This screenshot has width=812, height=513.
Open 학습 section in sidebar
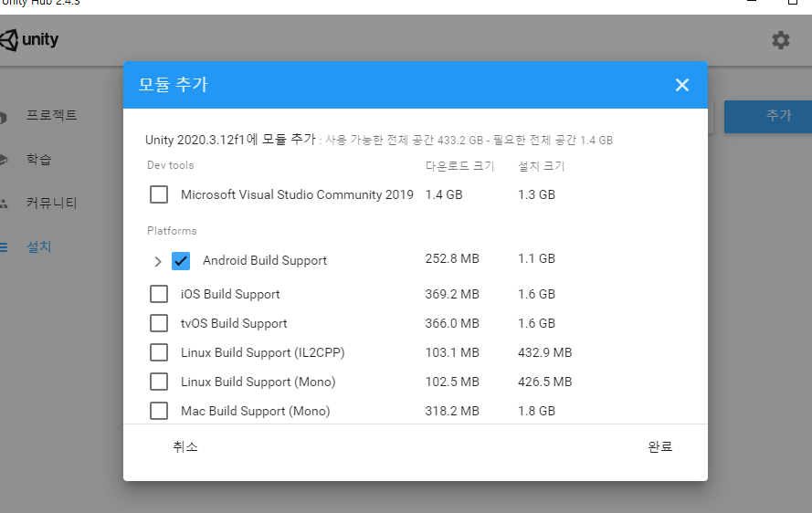[39, 160]
